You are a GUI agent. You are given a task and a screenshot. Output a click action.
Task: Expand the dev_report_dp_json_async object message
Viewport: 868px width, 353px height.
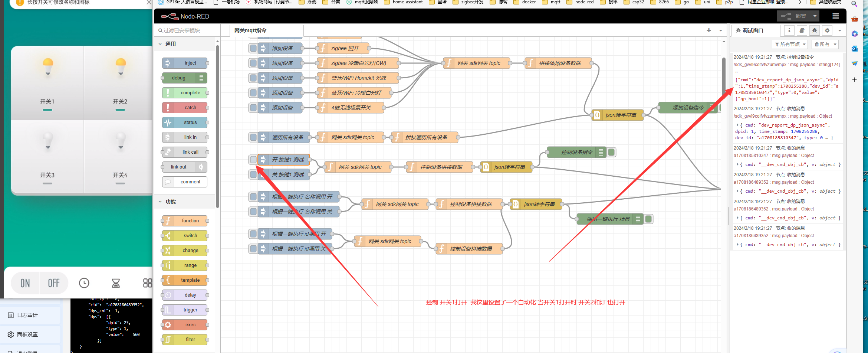click(737, 125)
